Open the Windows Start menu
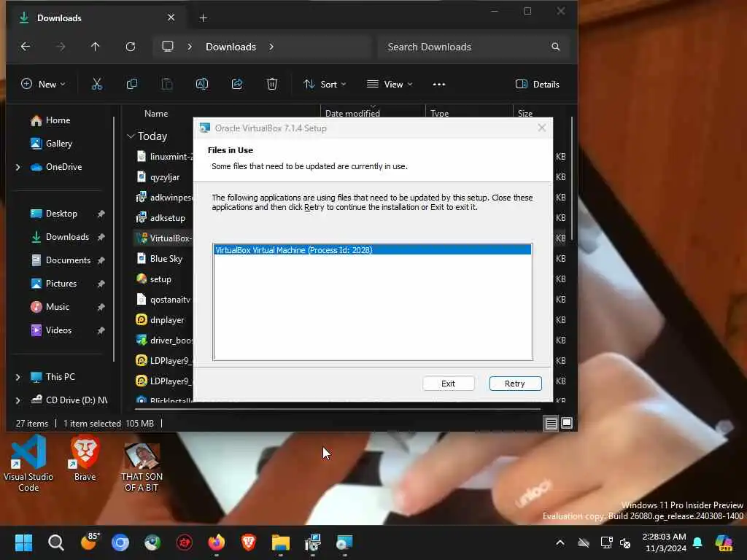This screenshot has height=560, width=747. tap(23, 542)
